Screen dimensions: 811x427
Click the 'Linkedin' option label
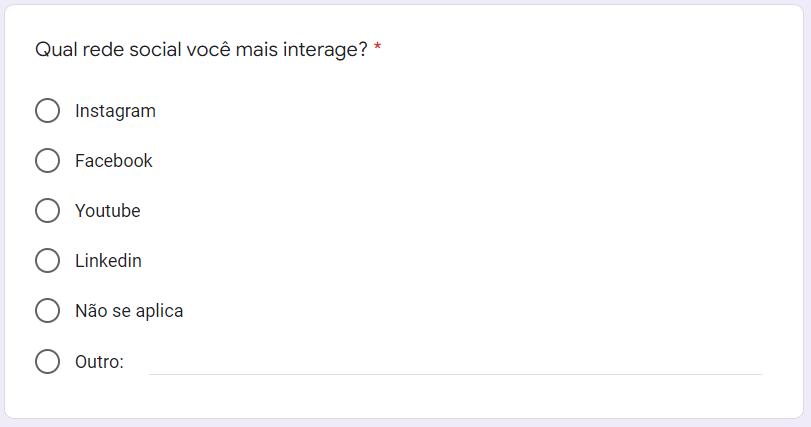(x=108, y=261)
